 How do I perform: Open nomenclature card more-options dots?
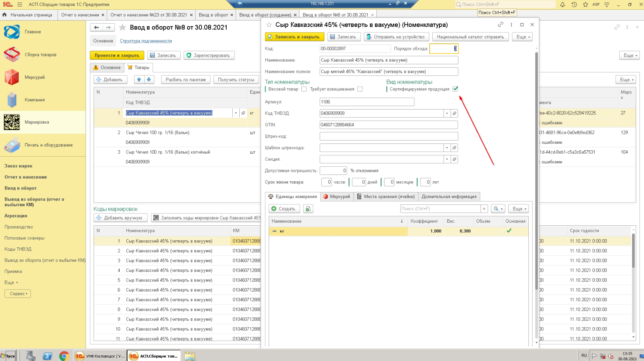point(511,25)
